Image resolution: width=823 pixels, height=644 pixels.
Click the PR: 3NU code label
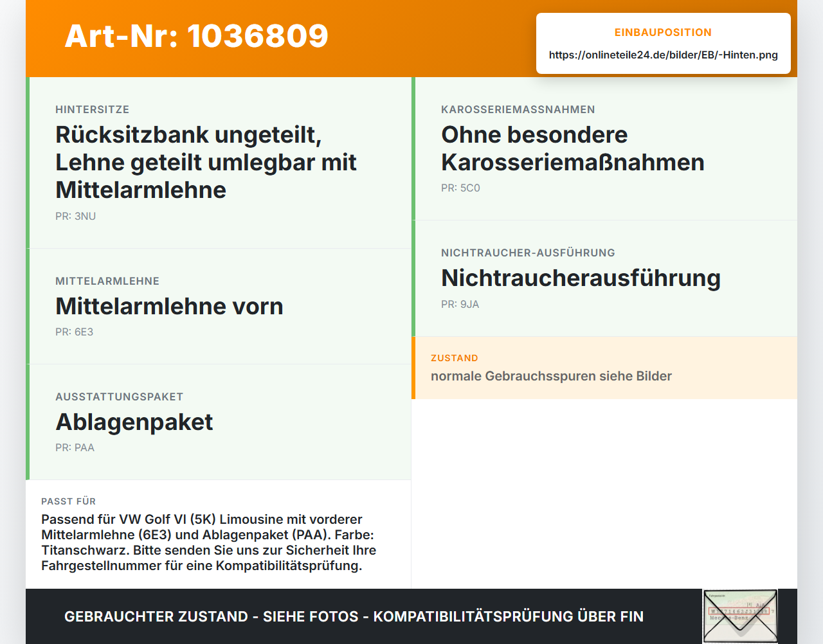coord(75,216)
